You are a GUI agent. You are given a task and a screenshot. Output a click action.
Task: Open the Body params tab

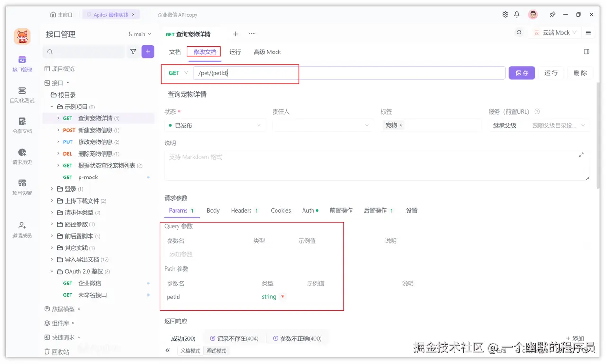point(213,210)
